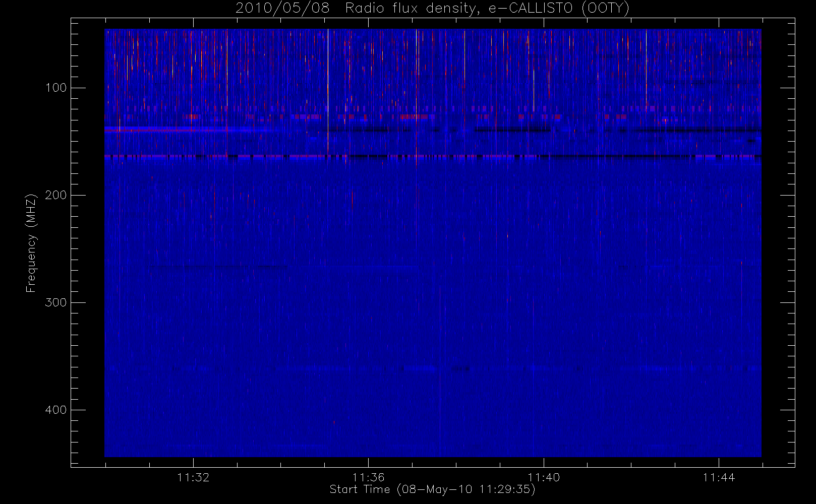
Task: Click the 100 frequency tick label
Action: click(x=56, y=88)
